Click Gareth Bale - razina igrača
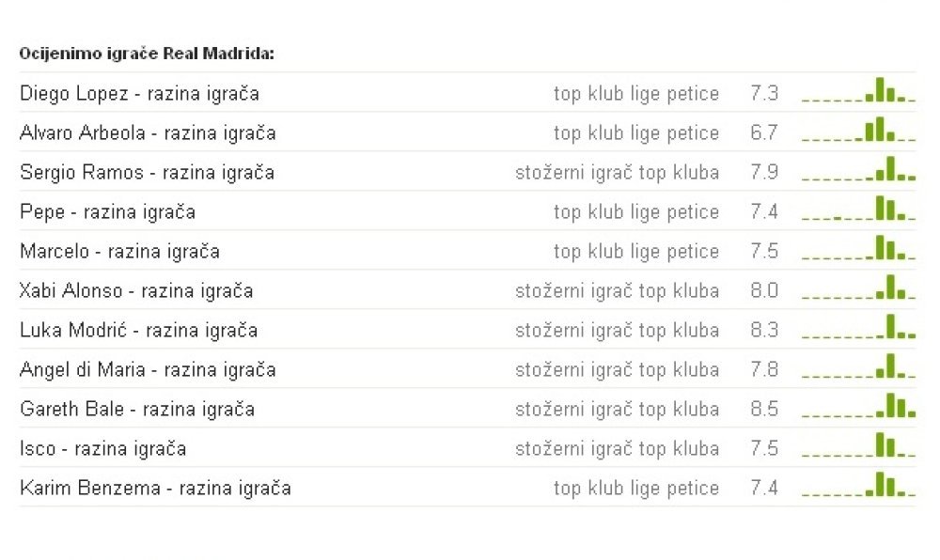Image resolution: width=940 pixels, height=560 pixels. click(x=137, y=410)
